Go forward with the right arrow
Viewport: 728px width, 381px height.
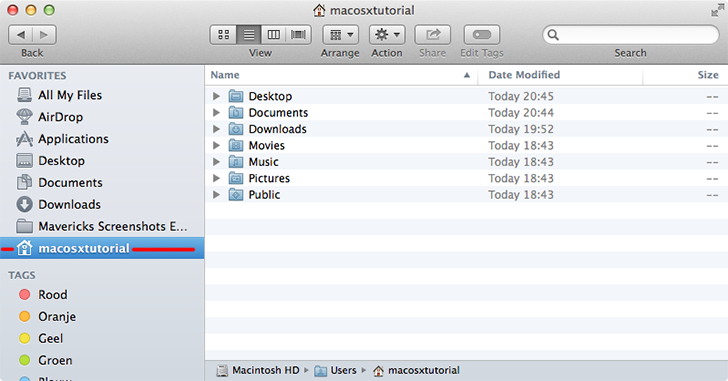click(44, 35)
